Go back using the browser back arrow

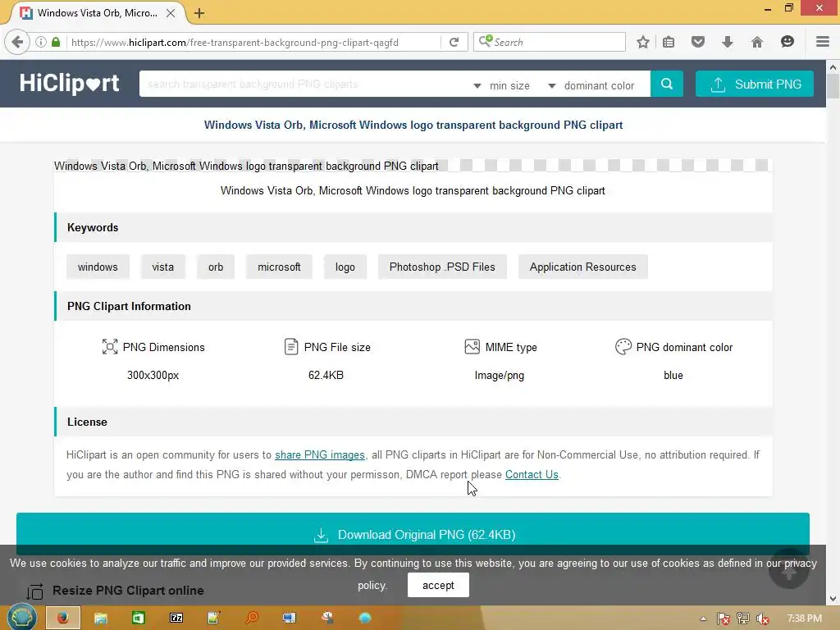click(17, 42)
